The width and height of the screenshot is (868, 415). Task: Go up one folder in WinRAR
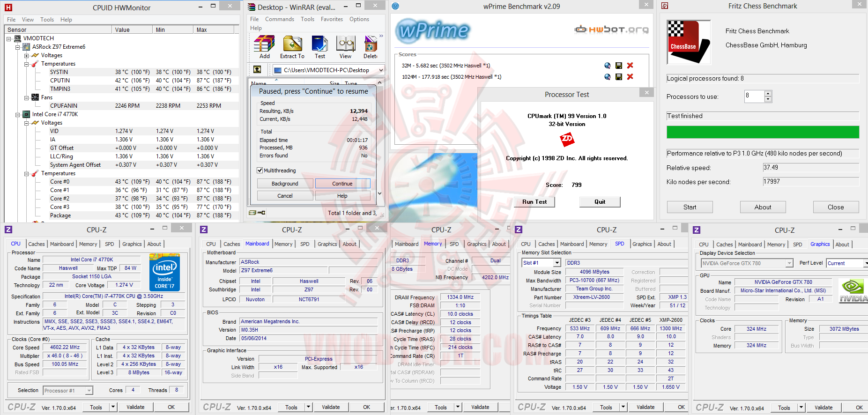[257, 69]
